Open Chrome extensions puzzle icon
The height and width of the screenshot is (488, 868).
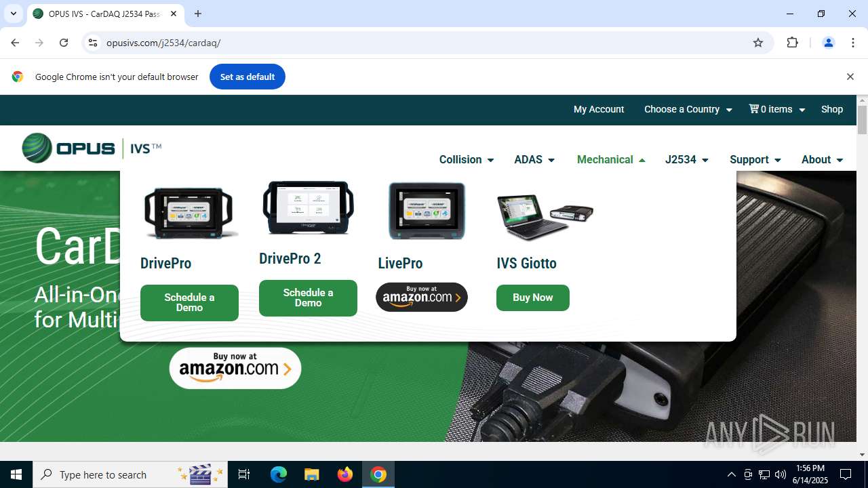(x=792, y=43)
